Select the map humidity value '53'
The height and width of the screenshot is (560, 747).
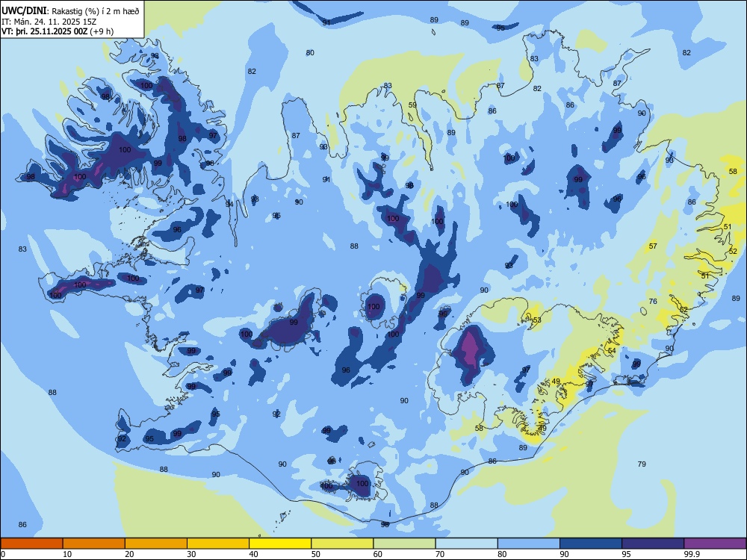537,320
